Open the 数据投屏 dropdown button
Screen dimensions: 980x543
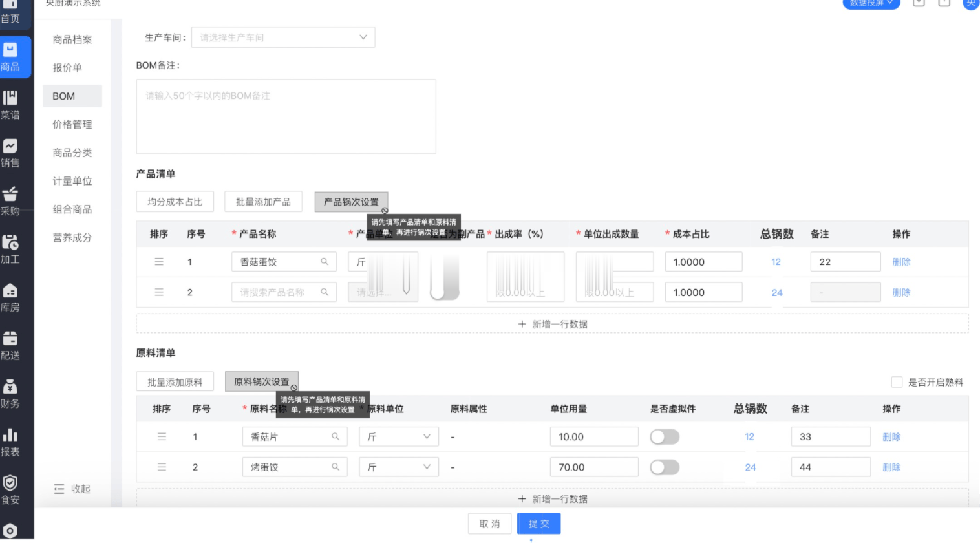click(x=871, y=3)
